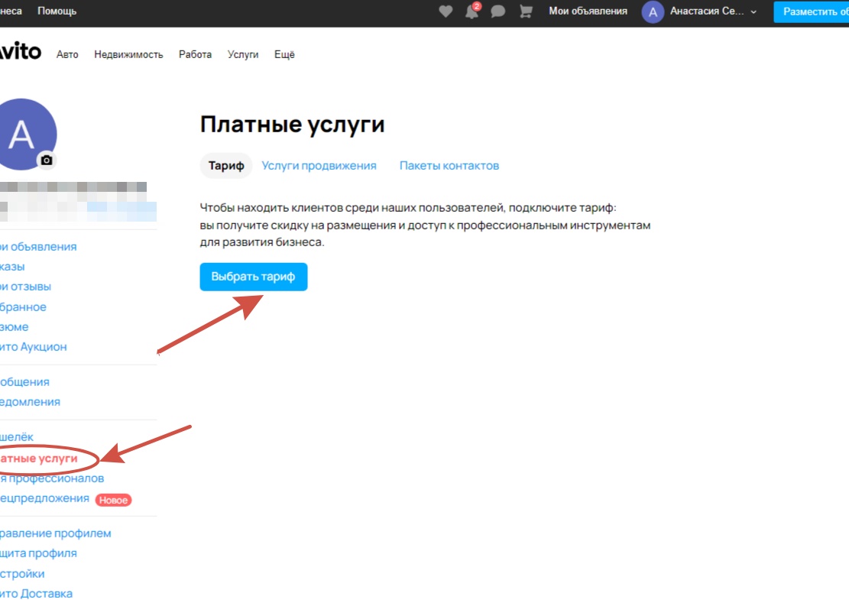The width and height of the screenshot is (849, 616).
Task: Click the small user avatar in header
Action: [x=653, y=11]
